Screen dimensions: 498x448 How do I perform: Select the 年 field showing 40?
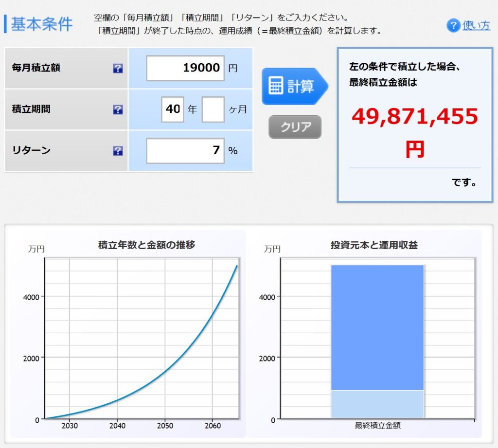[x=173, y=109]
